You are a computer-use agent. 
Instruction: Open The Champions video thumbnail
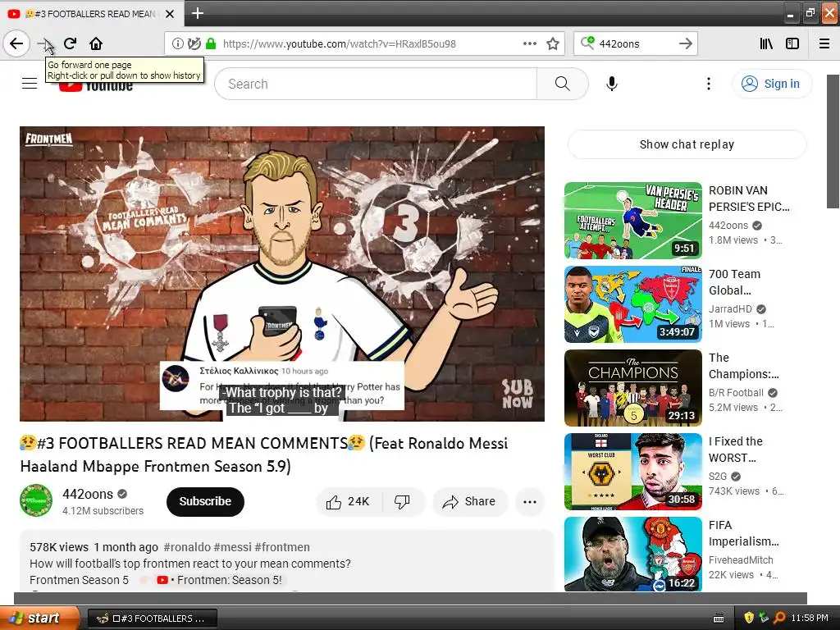[x=633, y=387]
